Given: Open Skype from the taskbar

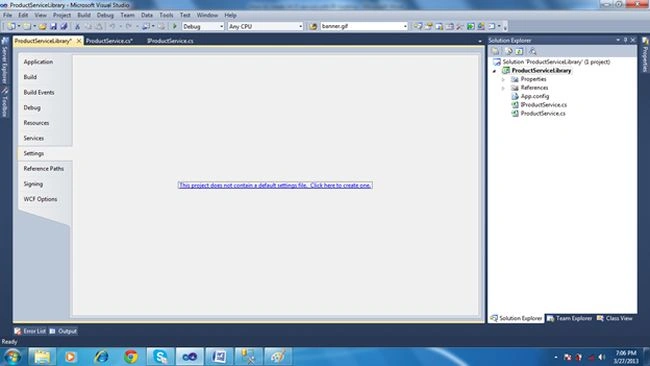Looking at the screenshot, I should coord(160,356).
